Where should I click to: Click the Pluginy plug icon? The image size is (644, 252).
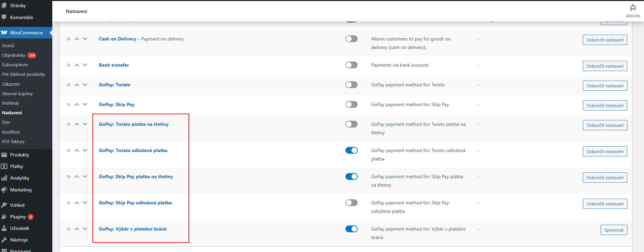point(4,217)
